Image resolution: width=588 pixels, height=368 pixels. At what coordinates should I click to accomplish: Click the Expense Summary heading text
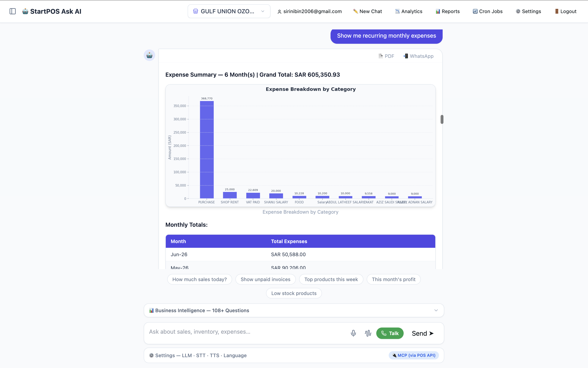coord(252,75)
